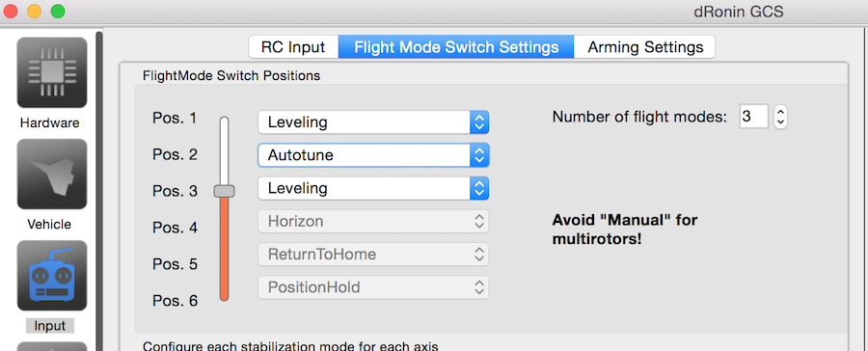Open the Input transmitter icon
This screenshot has height=351, width=868.
pos(52,276)
